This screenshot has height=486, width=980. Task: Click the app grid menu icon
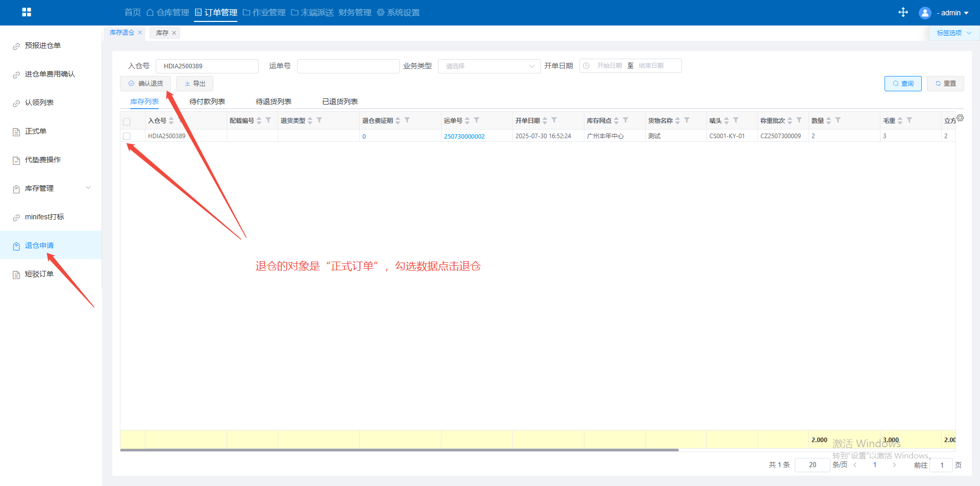click(27, 12)
